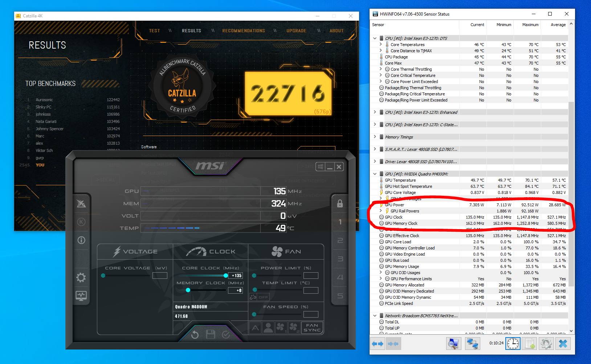Open Afterburner hardware monitor icon
This screenshot has height=364, width=591.
81,295
